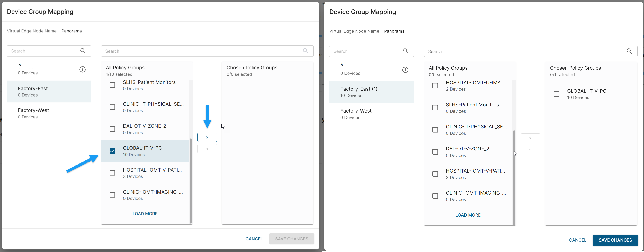This screenshot has height=252, width=644.
Task: Click the enabled move-right arrow button
Action: tap(207, 137)
